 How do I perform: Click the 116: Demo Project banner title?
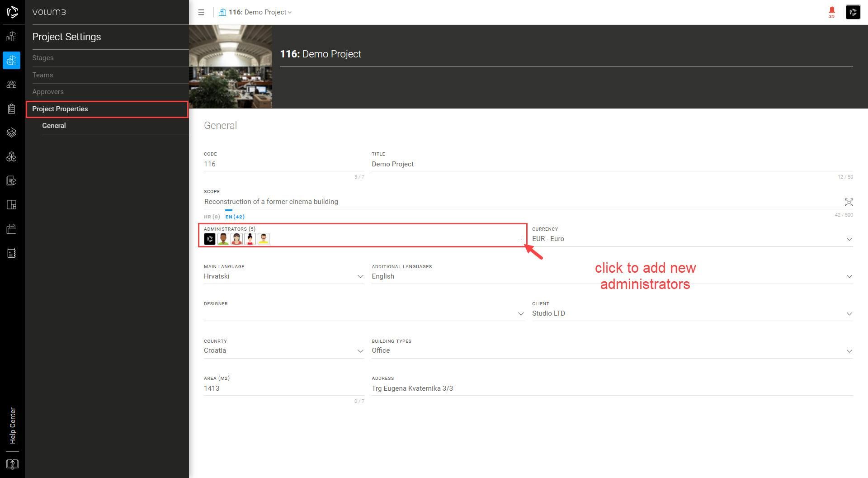(x=321, y=54)
